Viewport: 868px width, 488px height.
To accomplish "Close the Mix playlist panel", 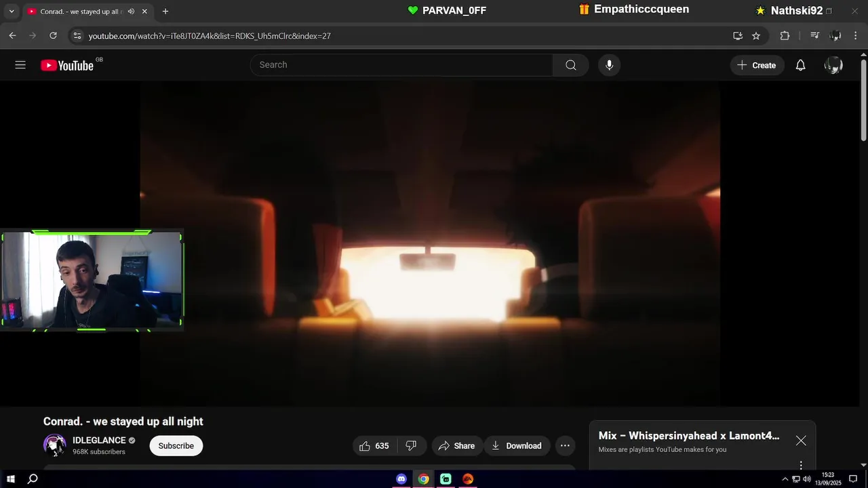I will pyautogui.click(x=801, y=441).
